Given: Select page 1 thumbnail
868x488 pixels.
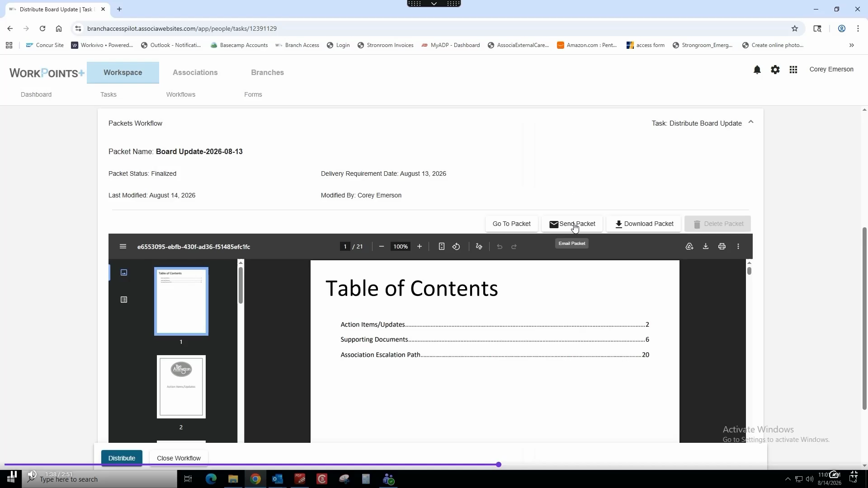Looking at the screenshot, I should 181,301.
